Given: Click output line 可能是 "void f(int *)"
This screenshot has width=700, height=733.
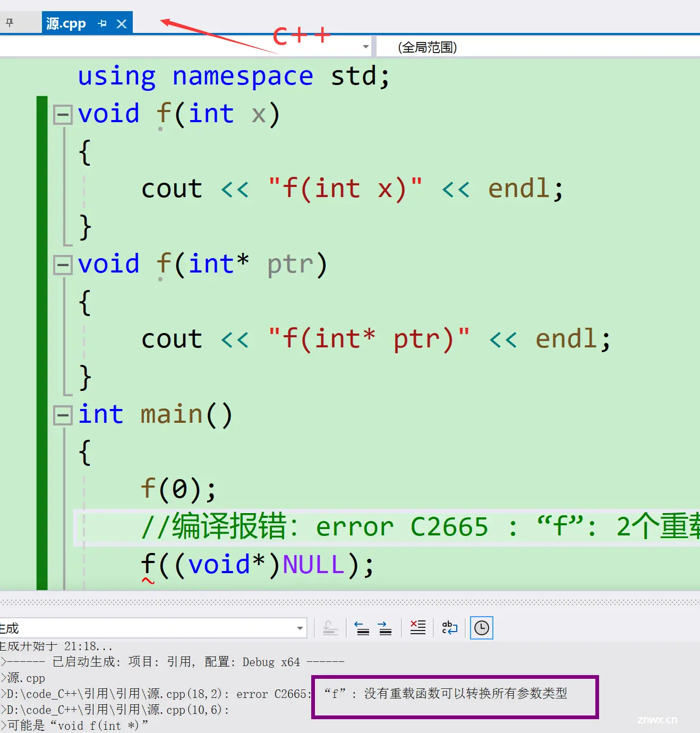Looking at the screenshot, I should tap(75, 726).
